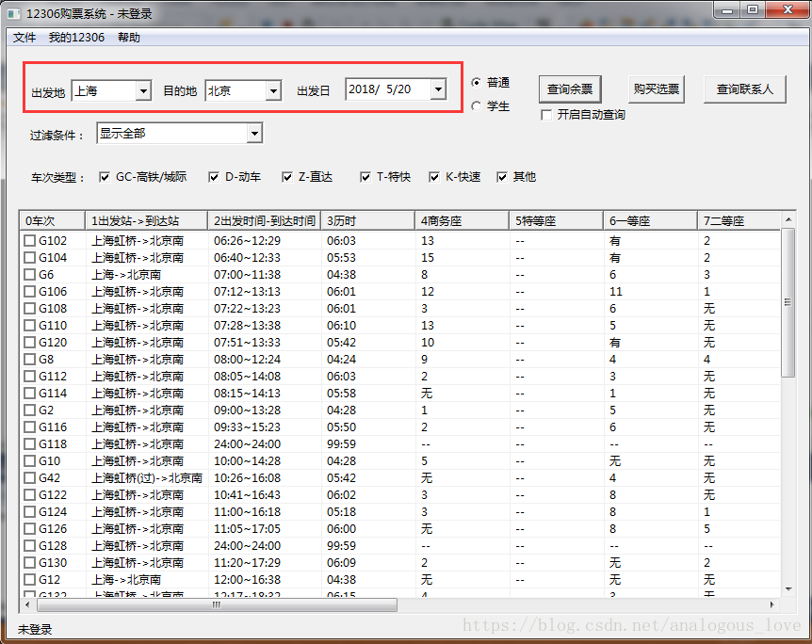Image resolution: width=812 pixels, height=644 pixels.
Task: Check the box for train G42
Action: [30, 478]
